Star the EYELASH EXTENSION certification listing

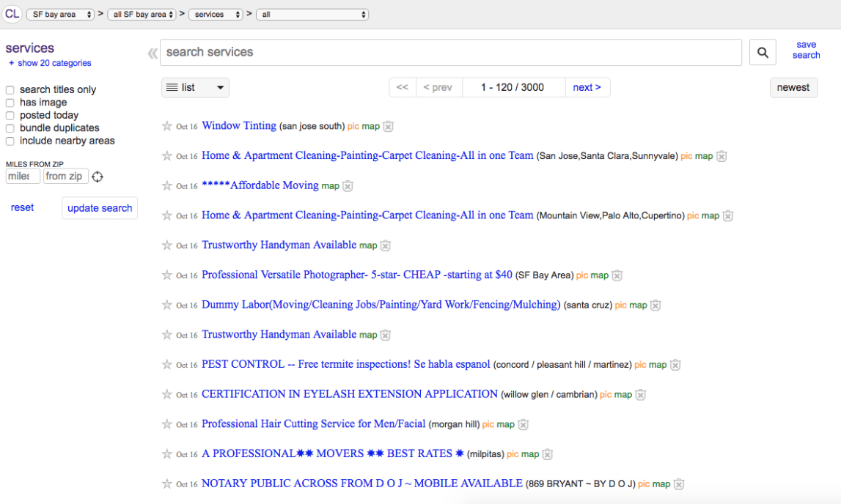[x=166, y=394]
